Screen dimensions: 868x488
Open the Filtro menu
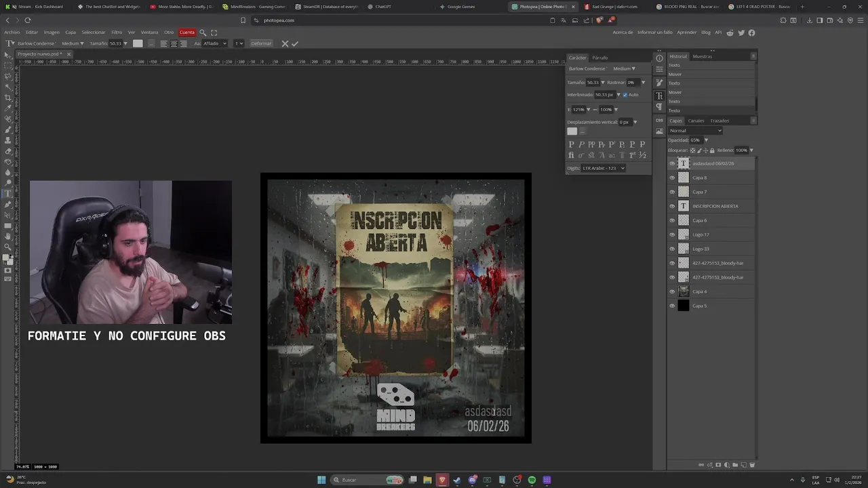[x=117, y=33]
